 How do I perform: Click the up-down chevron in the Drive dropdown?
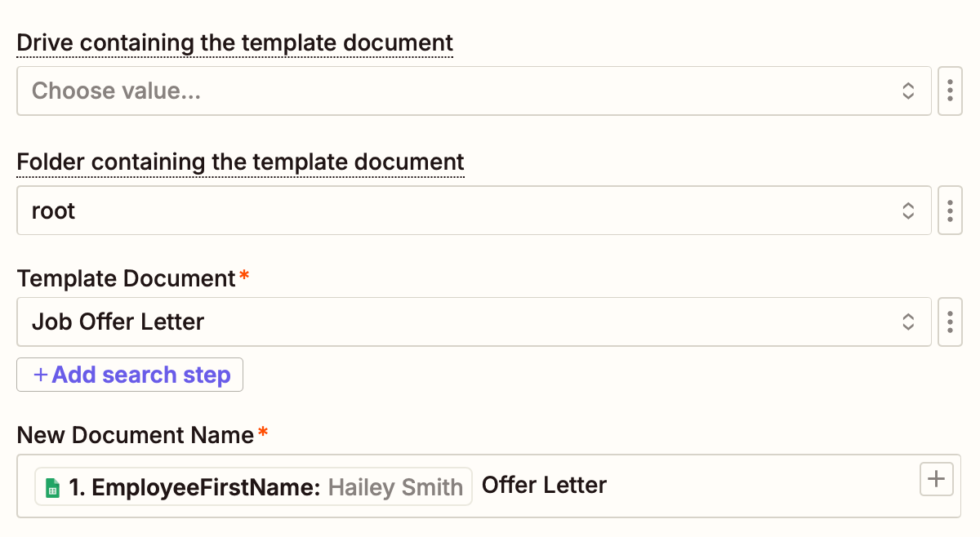click(x=908, y=91)
